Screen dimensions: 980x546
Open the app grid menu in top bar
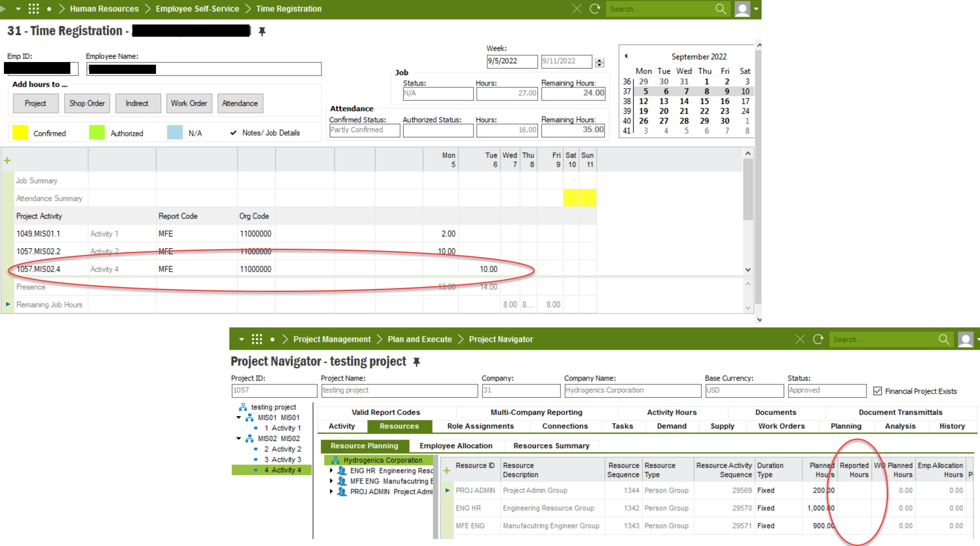pyautogui.click(x=34, y=9)
